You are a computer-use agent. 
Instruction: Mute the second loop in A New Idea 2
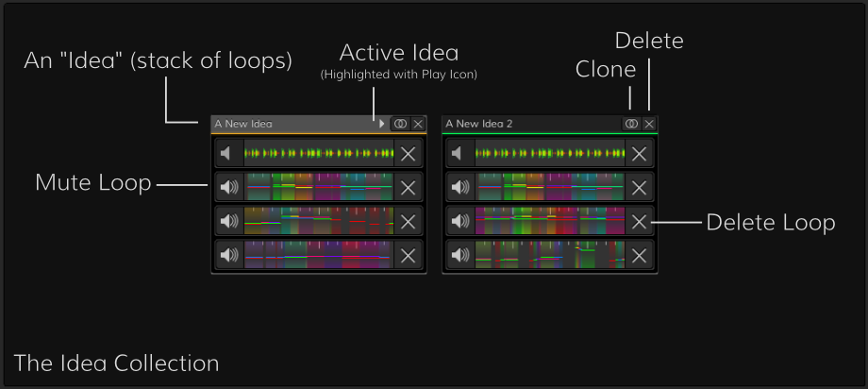point(460,187)
